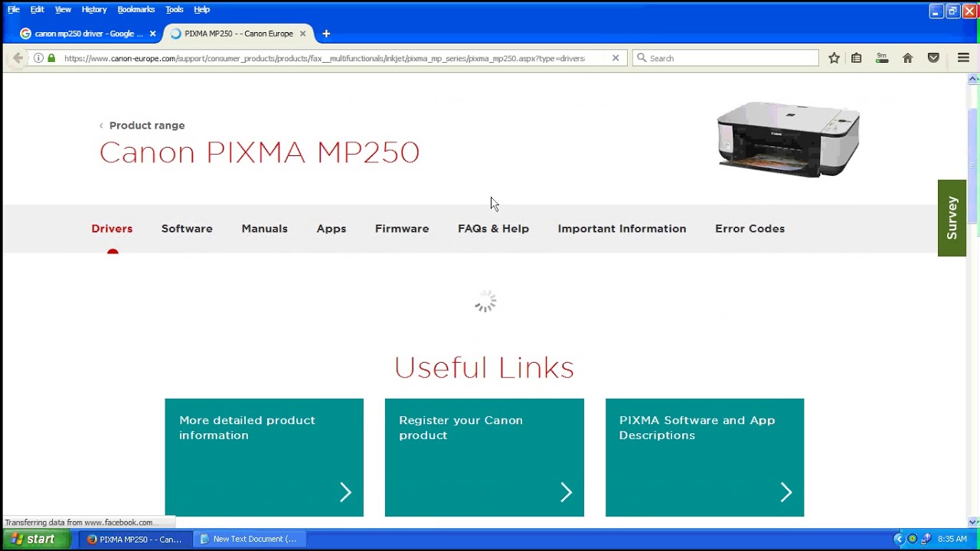The width and height of the screenshot is (980, 551).
Task: Open PIXMA Software and App Descriptions card
Action: coord(705,458)
